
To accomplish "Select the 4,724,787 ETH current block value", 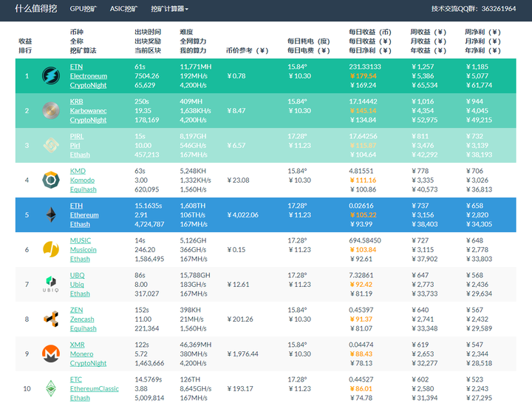I will click(149, 224).
